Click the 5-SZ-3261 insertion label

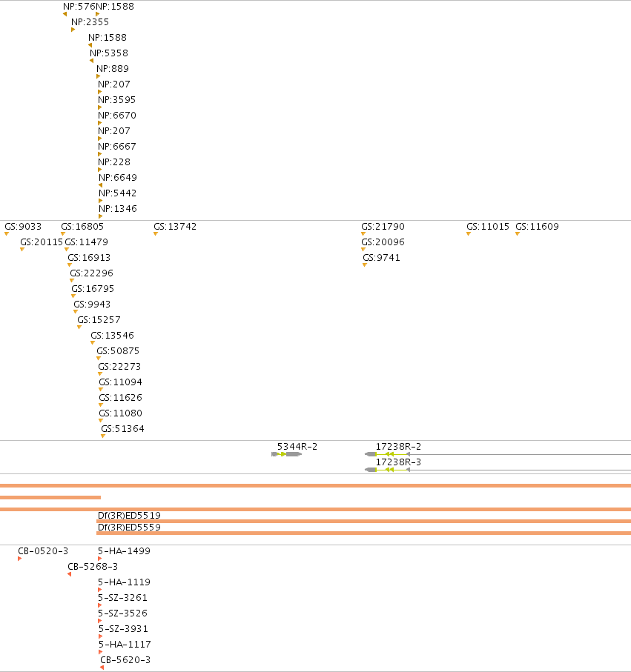pyautogui.click(x=122, y=598)
